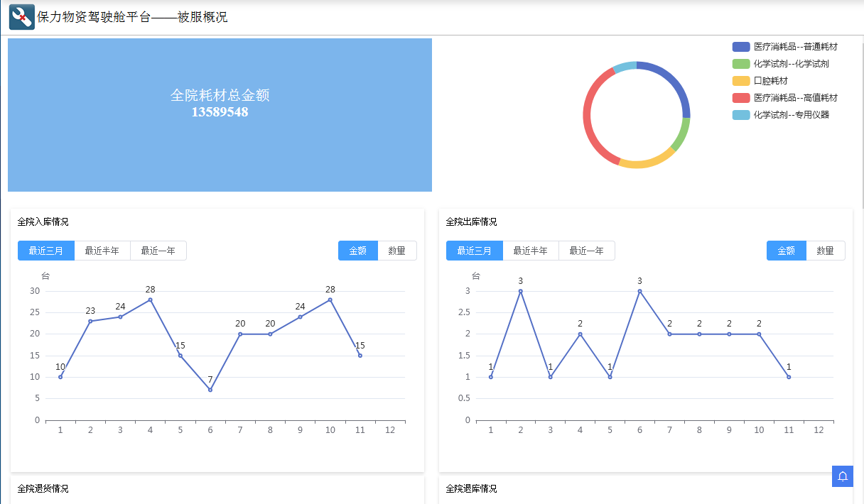Viewport: 864px width, 504px height.
Task: Toggle 医疗消耗品--高值耗材 legend red swatch
Action: 741,98
